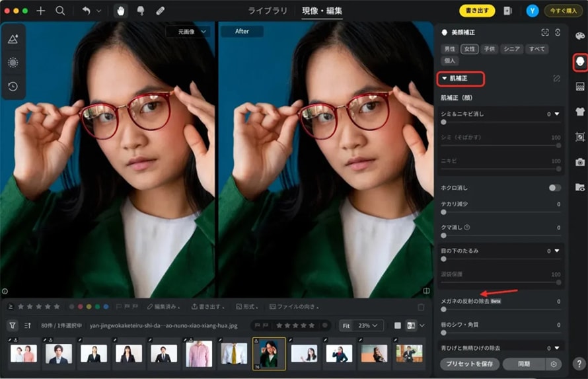
Task: Open the clothing T-shirt panel icon
Action: tap(579, 112)
